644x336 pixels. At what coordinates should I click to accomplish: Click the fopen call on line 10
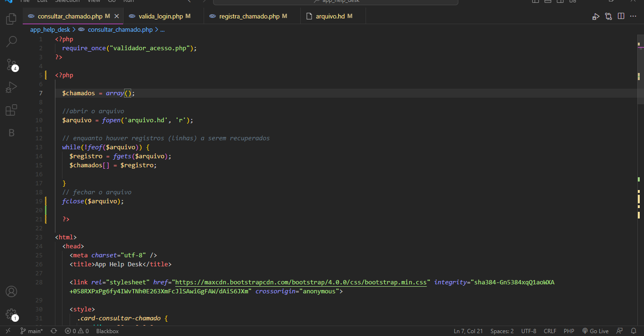pyautogui.click(x=111, y=120)
